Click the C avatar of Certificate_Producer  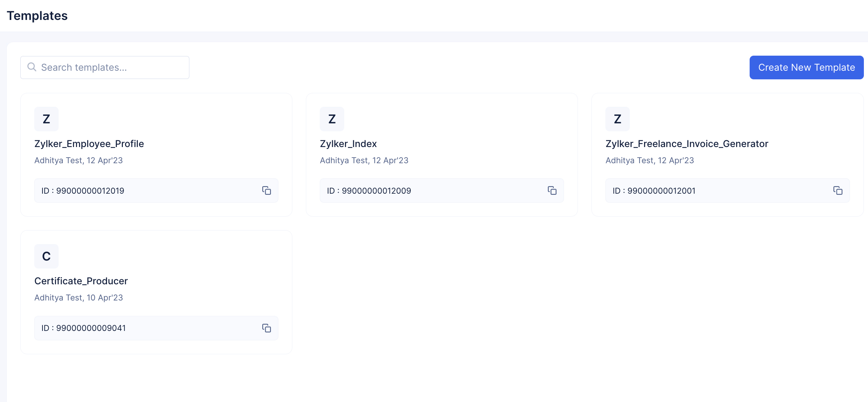point(46,256)
